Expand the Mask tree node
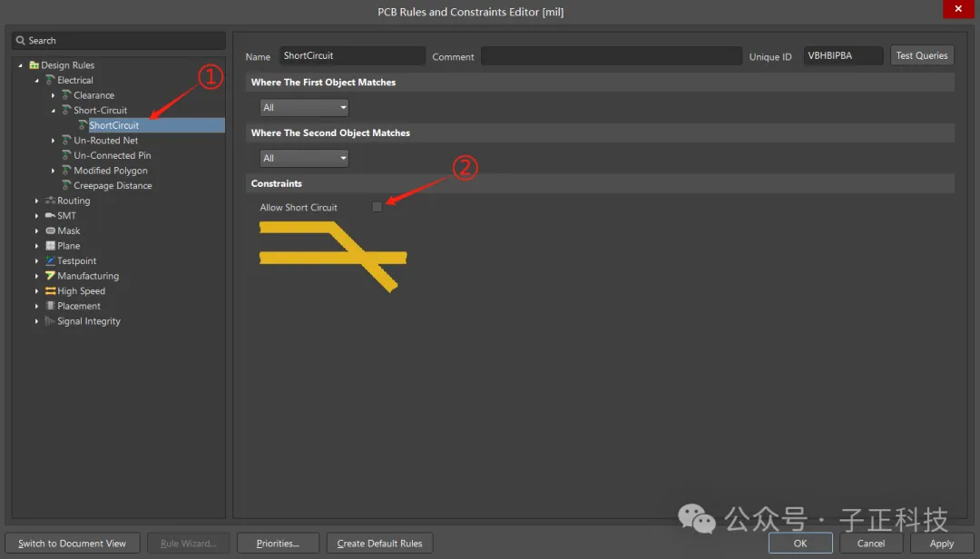The width and height of the screenshot is (980, 559). tap(36, 230)
